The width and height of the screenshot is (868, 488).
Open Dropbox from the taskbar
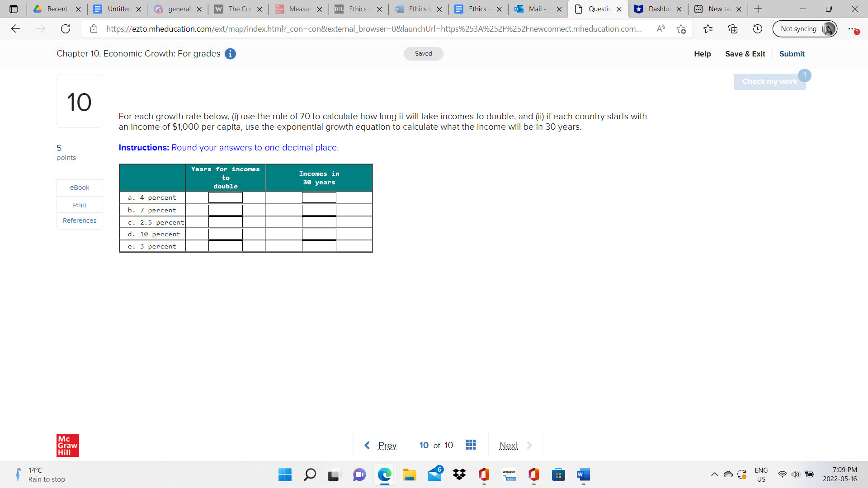459,475
